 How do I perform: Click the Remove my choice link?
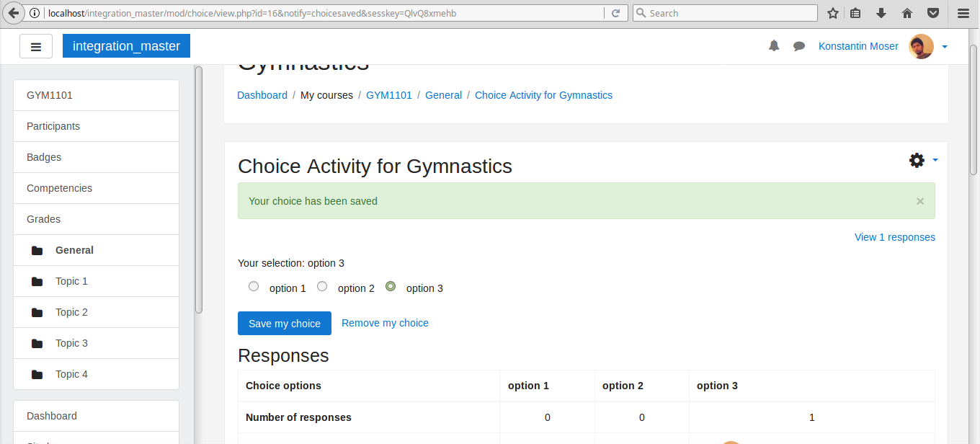pyautogui.click(x=385, y=323)
